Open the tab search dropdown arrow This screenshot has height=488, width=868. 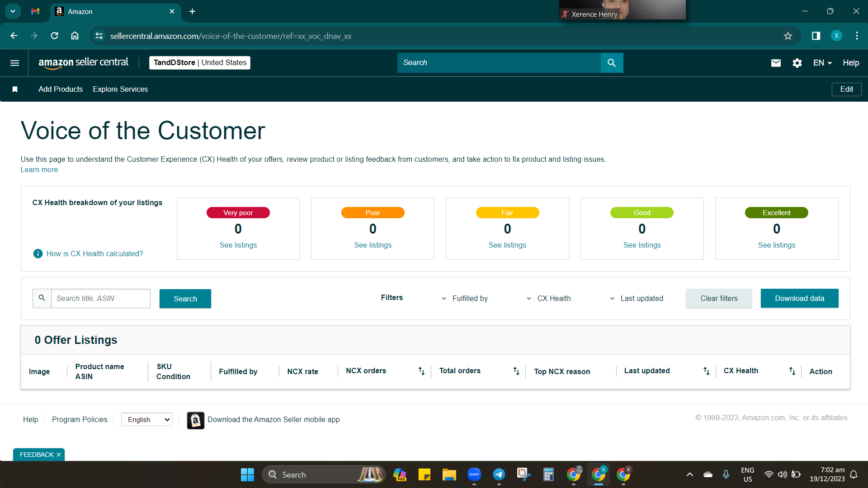point(13,11)
